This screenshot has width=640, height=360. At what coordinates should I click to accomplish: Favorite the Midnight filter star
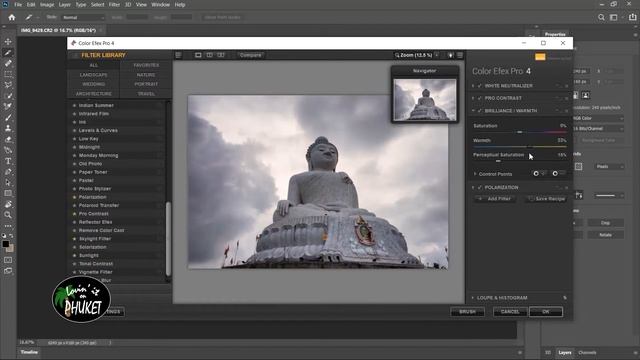point(74,147)
